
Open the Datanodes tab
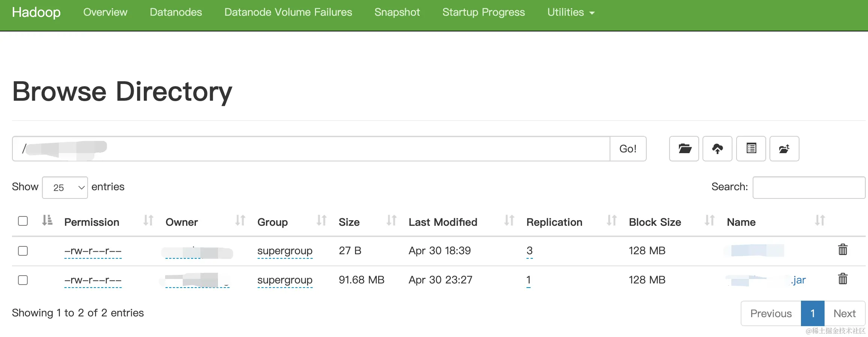(x=176, y=12)
